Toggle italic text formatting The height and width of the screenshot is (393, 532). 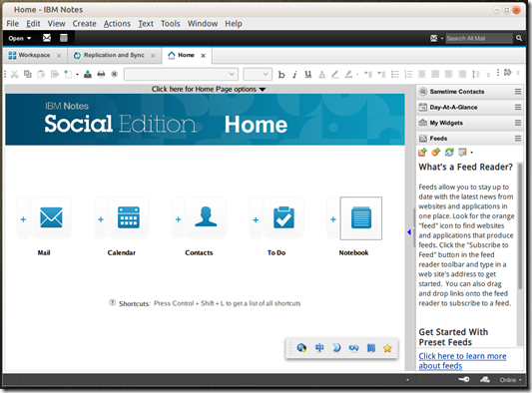pyautogui.click(x=294, y=75)
